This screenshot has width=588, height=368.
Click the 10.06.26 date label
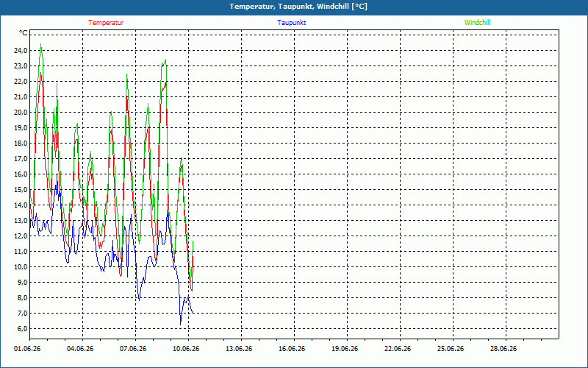[186, 349]
